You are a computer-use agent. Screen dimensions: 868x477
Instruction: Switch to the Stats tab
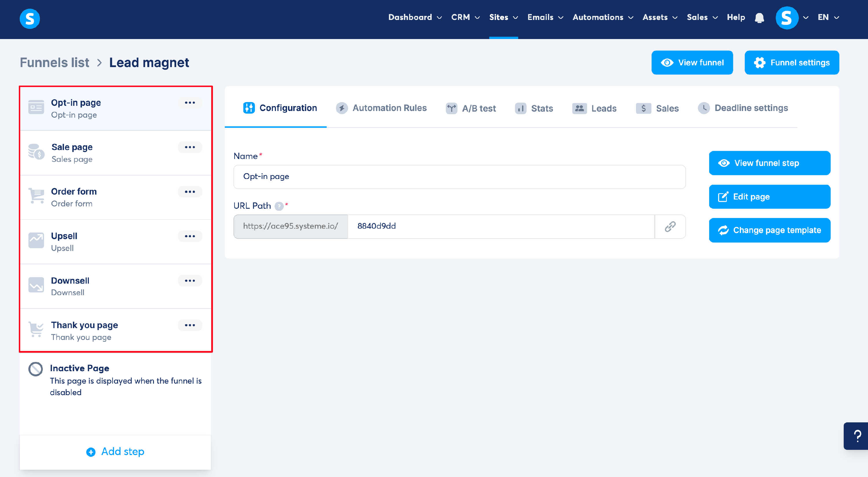tap(534, 108)
